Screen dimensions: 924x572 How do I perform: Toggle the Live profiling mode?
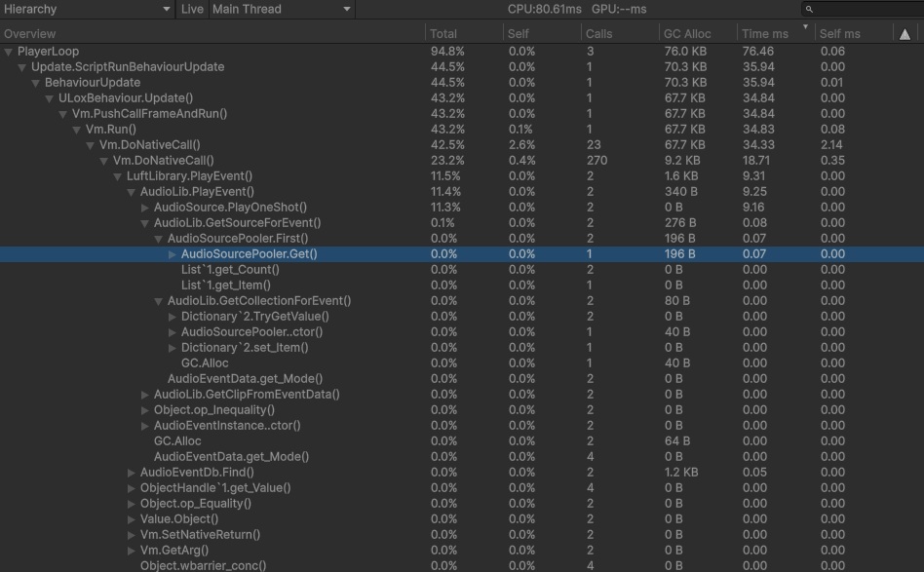[x=192, y=9]
